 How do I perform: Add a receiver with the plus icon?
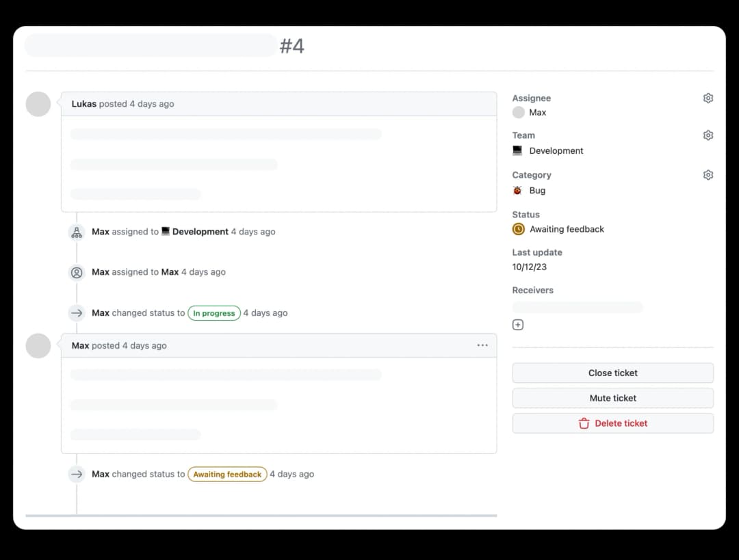(x=517, y=325)
